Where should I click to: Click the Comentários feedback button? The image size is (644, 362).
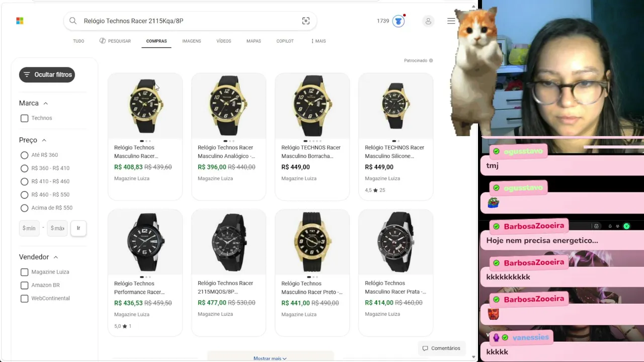[x=441, y=348]
